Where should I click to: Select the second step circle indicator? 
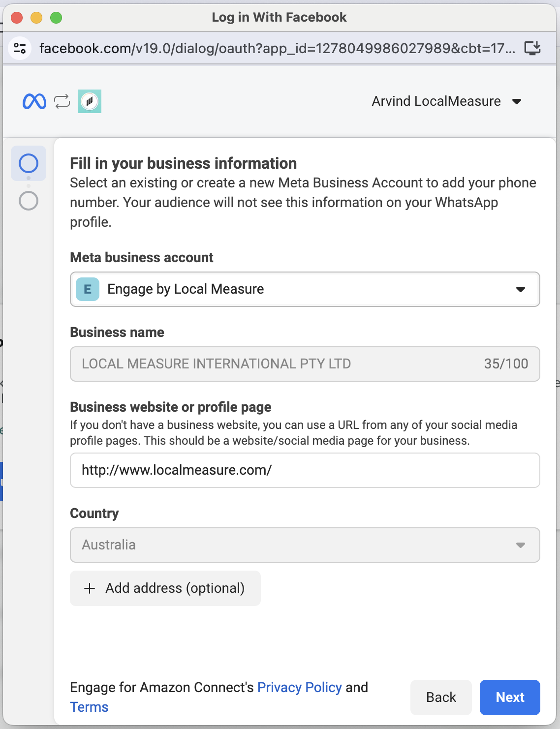(x=29, y=201)
